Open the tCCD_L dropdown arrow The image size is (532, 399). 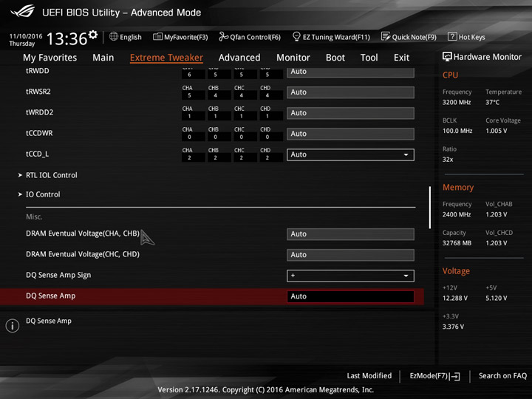(406, 154)
